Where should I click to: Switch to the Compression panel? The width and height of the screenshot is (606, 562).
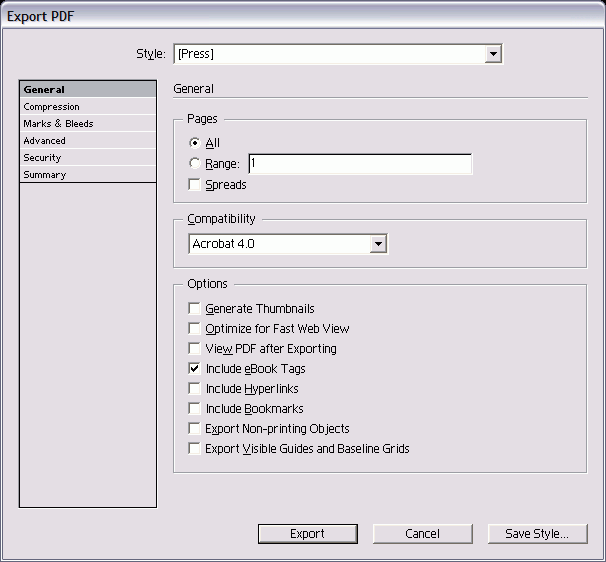click(88, 107)
